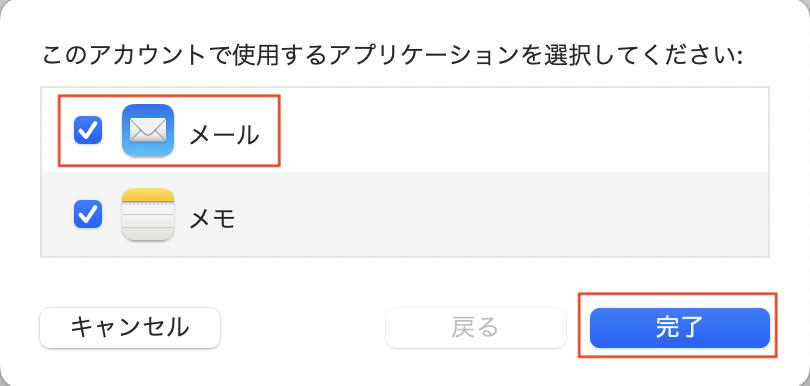Click empty space right of メール label
810x386 pixels.
(517, 130)
